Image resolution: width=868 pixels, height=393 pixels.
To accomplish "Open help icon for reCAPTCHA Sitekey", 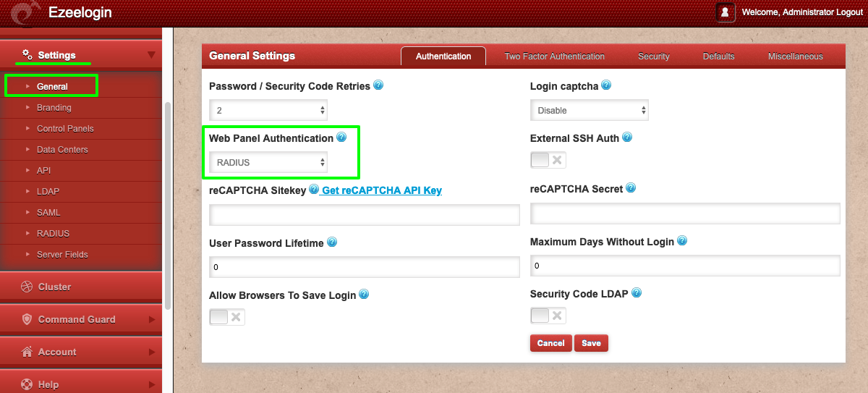I will tap(314, 189).
